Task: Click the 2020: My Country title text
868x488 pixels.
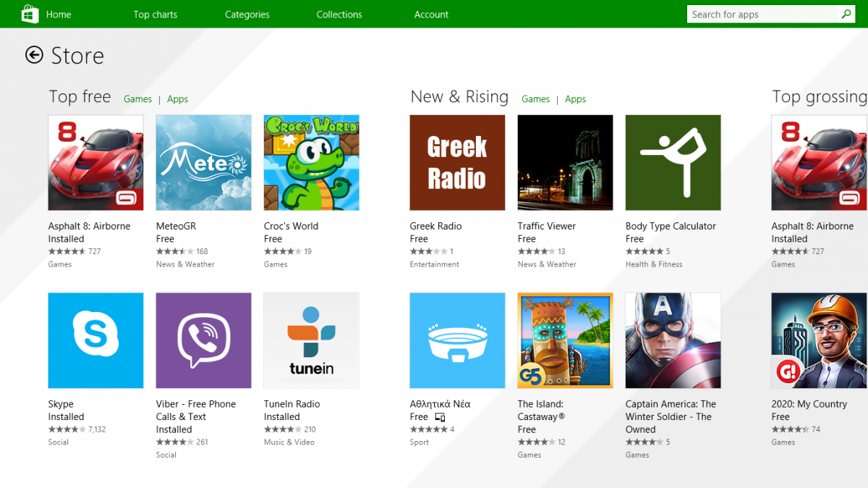Action: (809, 404)
